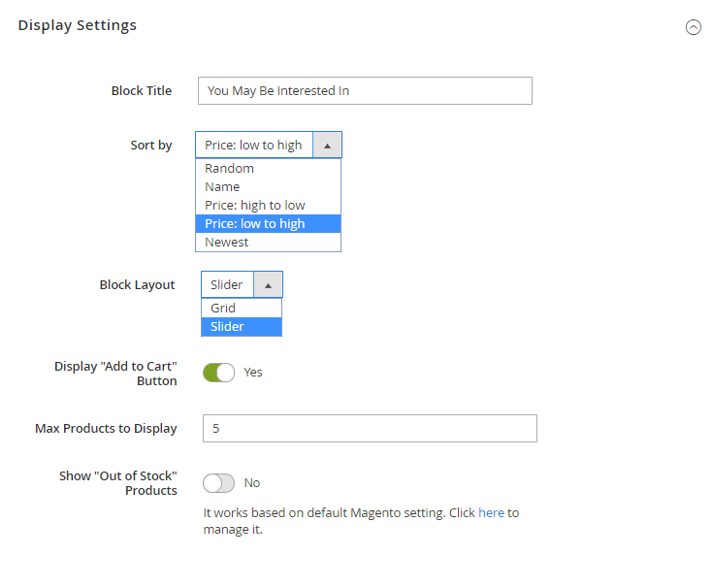This screenshot has width=713, height=588.
Task: Choose Grid block layout option
Action: (x=223, y=309)
